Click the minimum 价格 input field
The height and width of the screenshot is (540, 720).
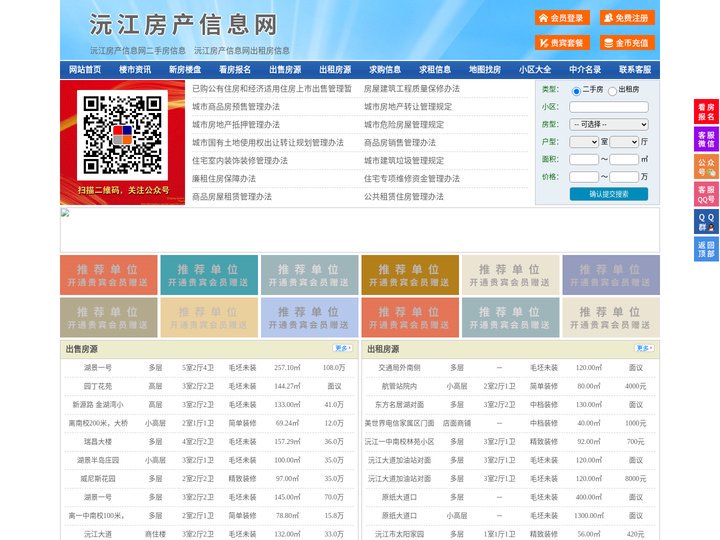584,177
